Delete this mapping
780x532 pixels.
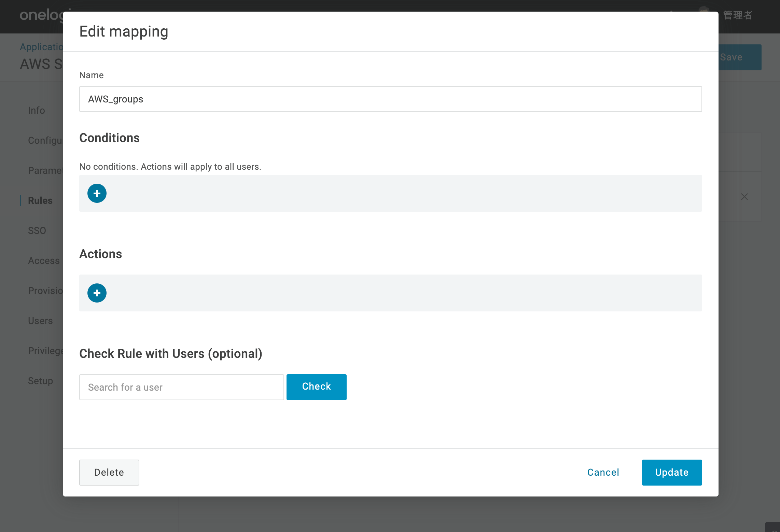[109, 473]
